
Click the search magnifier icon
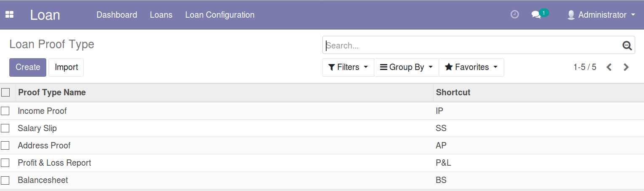627,46
